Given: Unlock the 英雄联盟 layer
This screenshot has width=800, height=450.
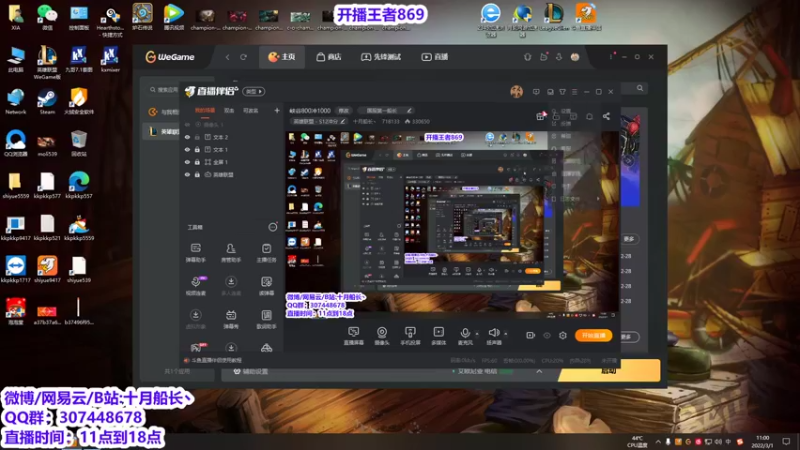Looking at the screenshot, I should [197, 174].
